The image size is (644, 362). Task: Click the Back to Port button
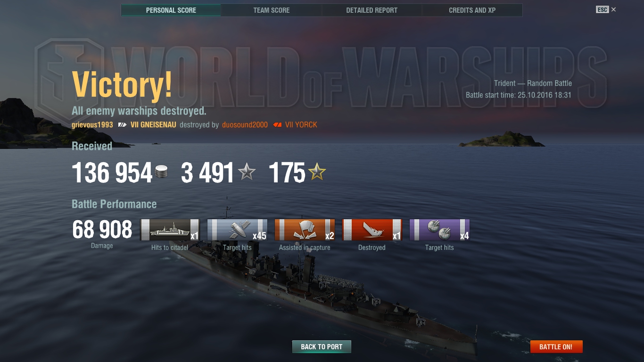point(322,346)
